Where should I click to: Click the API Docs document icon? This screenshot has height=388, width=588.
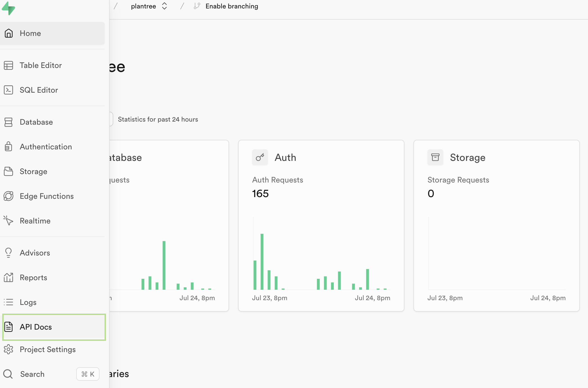(8, 327)
